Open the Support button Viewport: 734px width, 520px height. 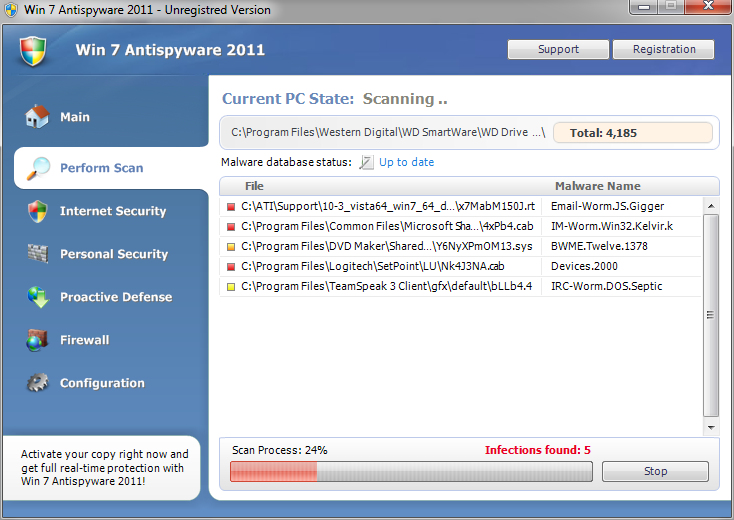point(558,49)
